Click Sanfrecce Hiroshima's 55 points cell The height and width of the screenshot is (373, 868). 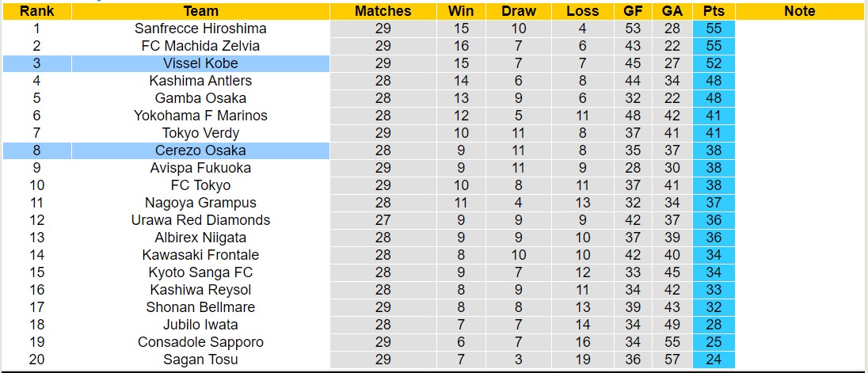714,29
